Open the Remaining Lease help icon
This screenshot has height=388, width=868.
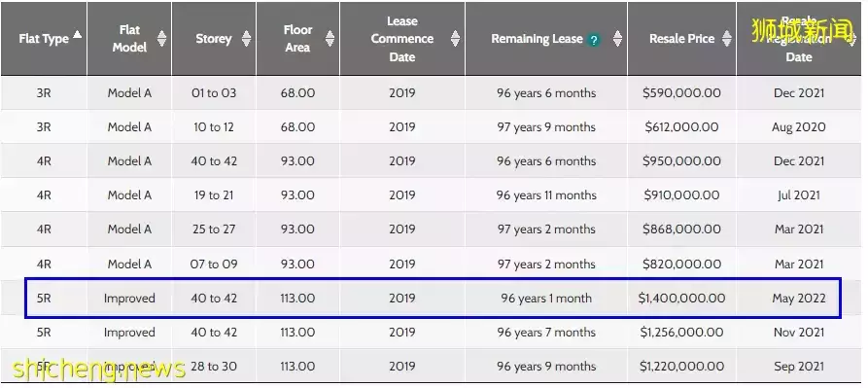click(x=594, y=40)
